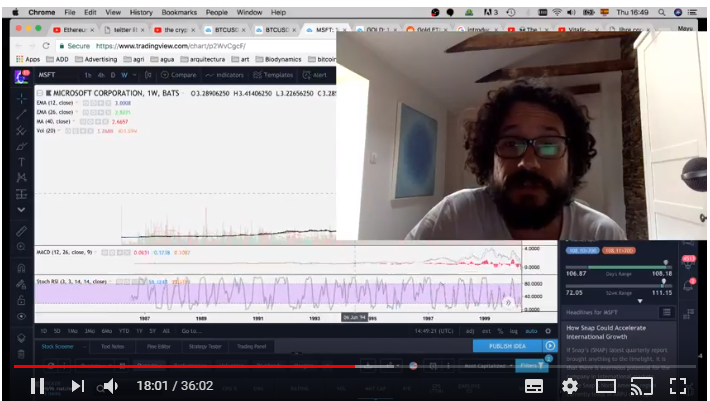The height and width of the screenshot is (401, 710).
Task: Click the MACD indicator label
Action: (x=64, y=252)
